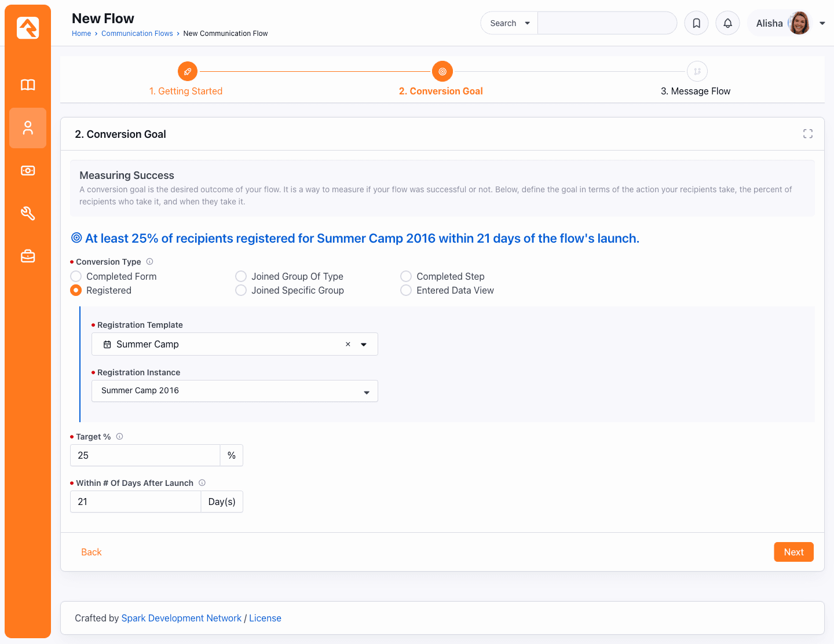Click the bookmark icon in the top bar
Viewport: 834px width, 644px height.
point(696,23)
